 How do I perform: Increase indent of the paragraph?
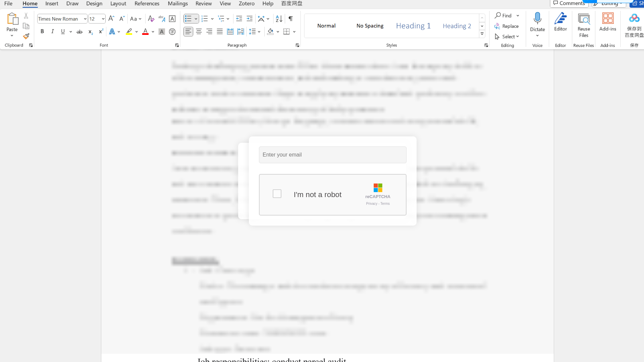[250, 19]
